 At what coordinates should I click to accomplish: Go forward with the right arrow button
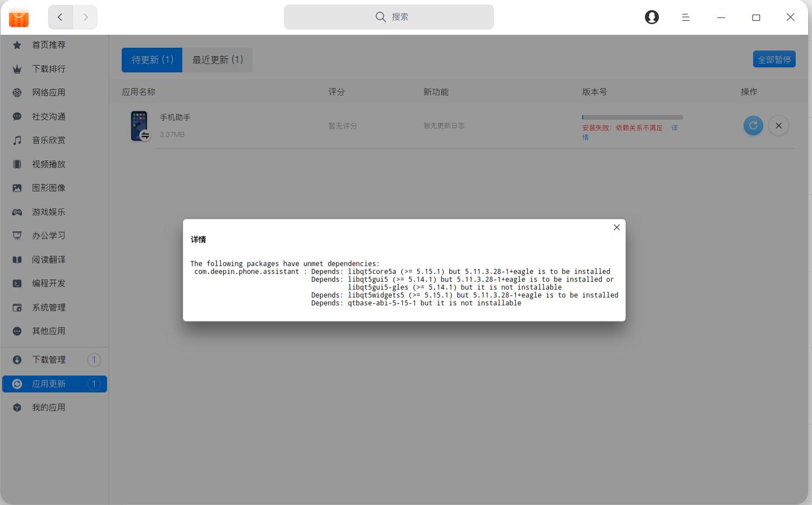[85, 17]
